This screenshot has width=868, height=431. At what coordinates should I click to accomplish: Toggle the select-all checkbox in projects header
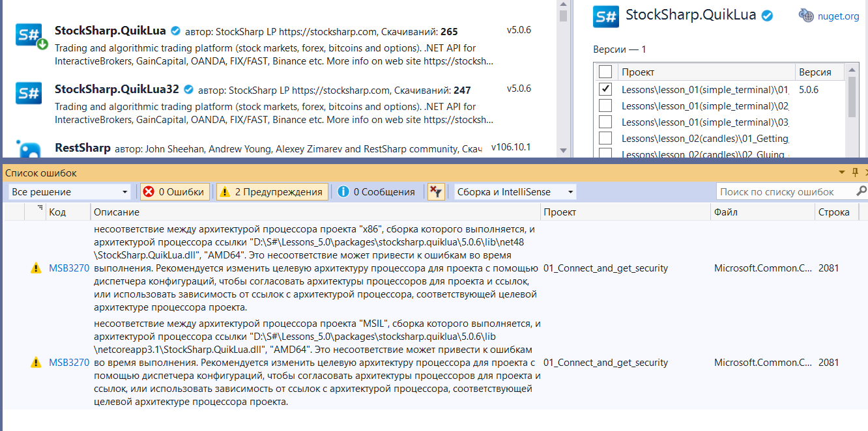pyautogui.click(x=605, y=72)
